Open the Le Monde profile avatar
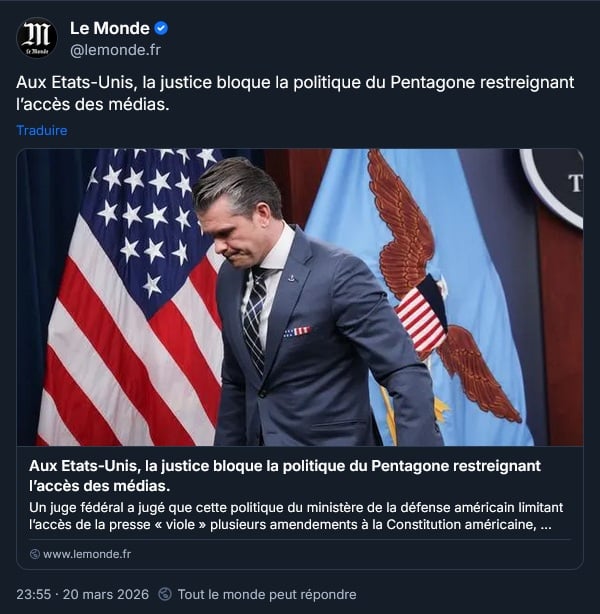 point(36,38)
